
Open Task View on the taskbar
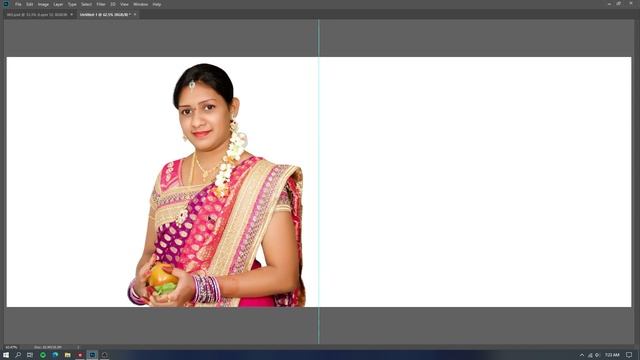30,355
